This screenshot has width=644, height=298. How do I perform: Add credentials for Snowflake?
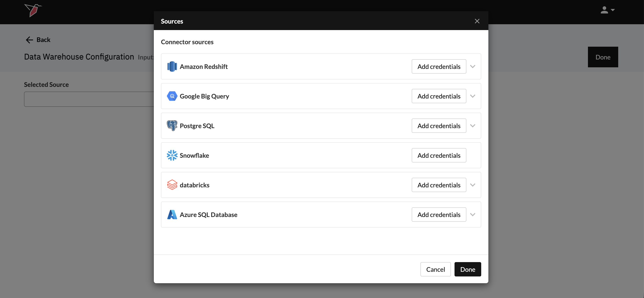click(439, 155)
